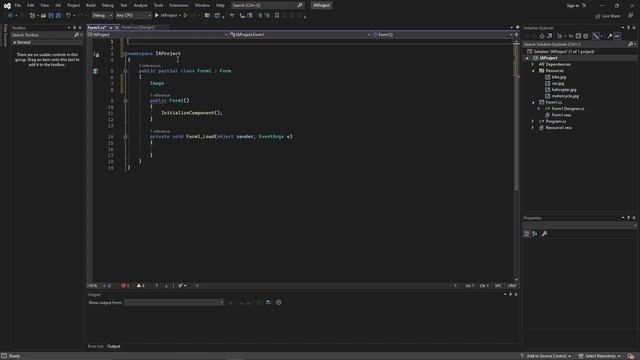Click the notifications icon in the status bar corner
The height and width of the screenshot is (360, 640).
pyautogui.click(x=631, y=356)
